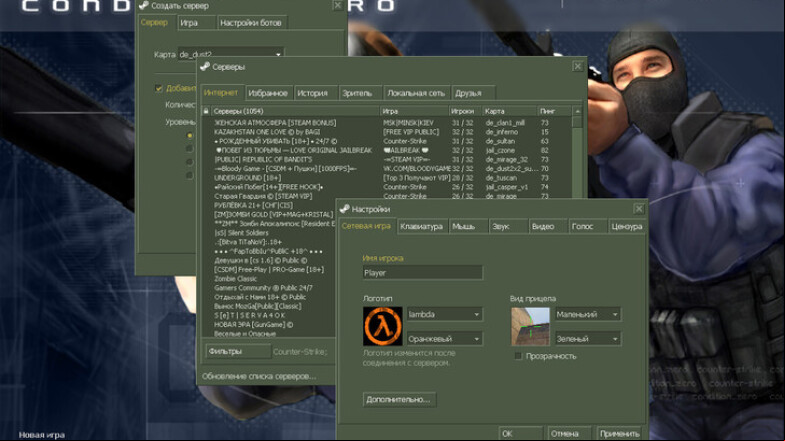The image size is (785, 441).
Task: Open the lambda logo dropdown
Action: pos(445,314)
